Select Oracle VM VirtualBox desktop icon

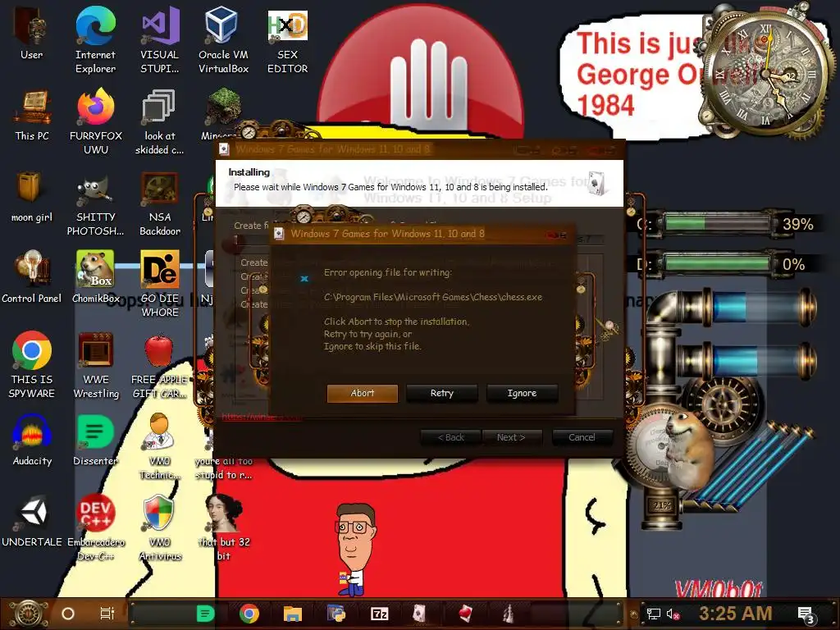[223, 40]
